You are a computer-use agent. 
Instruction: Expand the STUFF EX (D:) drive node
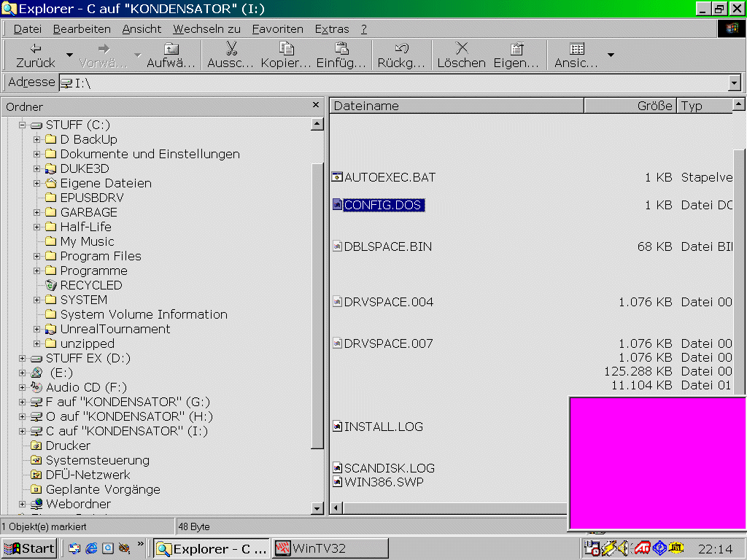pyautogui.click(x=23, y=358)
